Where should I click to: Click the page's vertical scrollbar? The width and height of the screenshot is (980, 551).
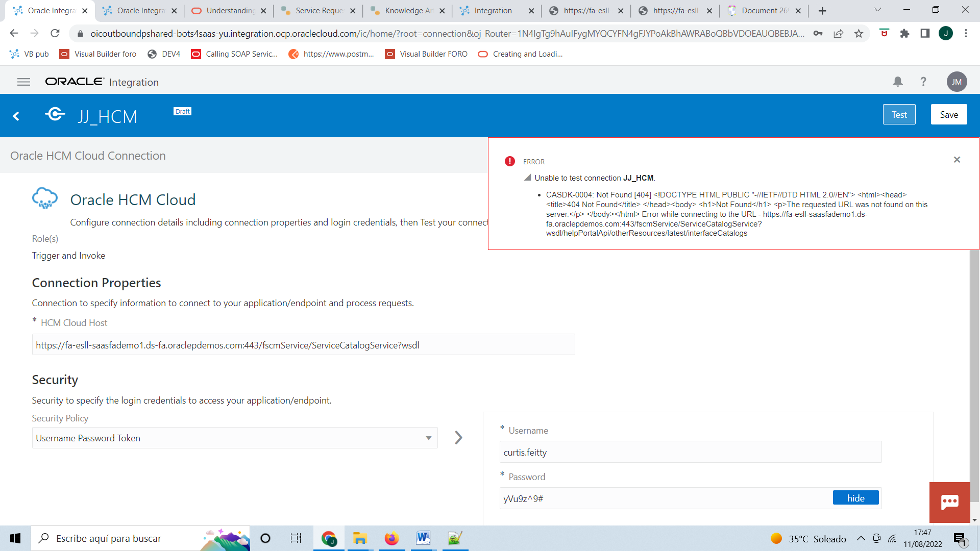click(974, 378)
